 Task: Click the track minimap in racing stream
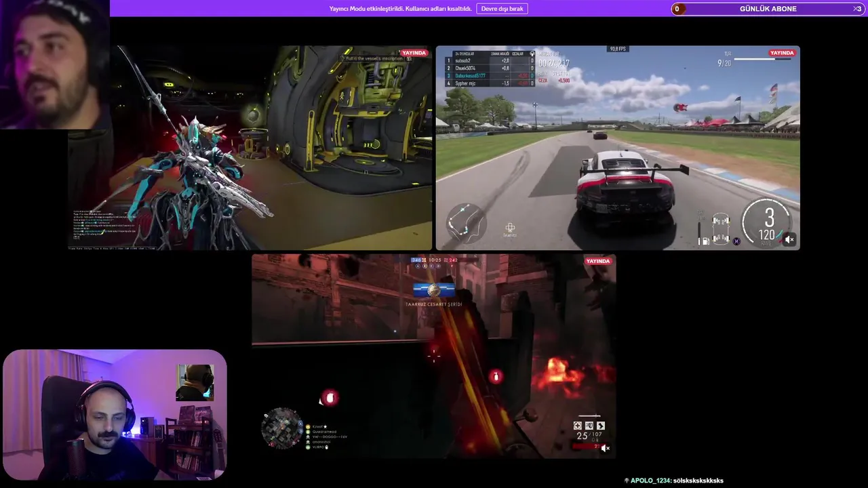pos(465,223)
